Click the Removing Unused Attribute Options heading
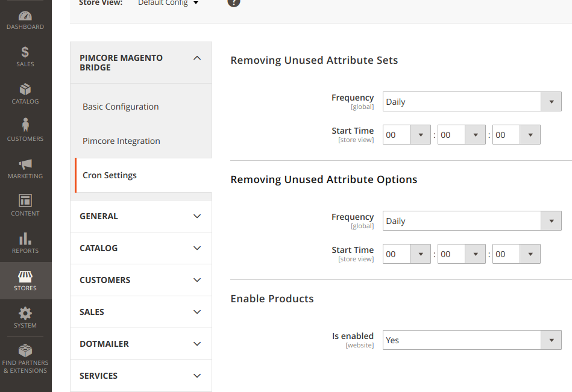 point(324,179)
